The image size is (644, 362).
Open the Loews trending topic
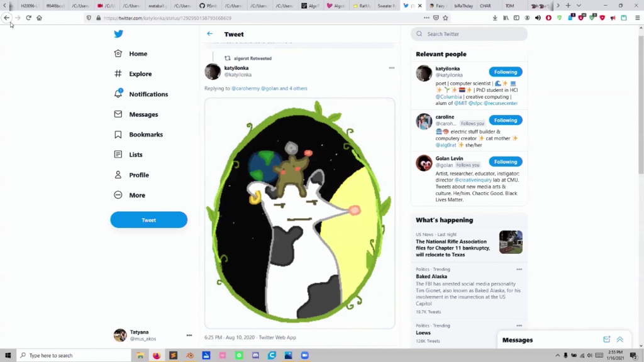(x=423, y=333)
